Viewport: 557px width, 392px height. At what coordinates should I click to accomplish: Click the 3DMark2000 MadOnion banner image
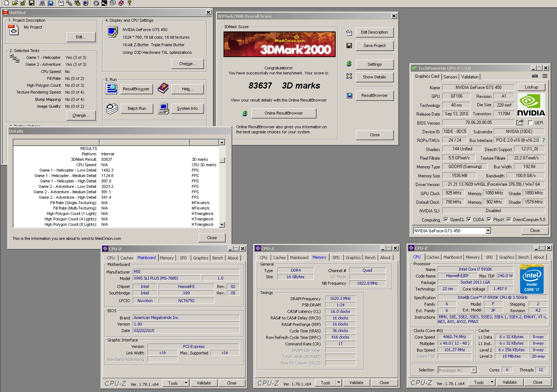pos(280,44)
